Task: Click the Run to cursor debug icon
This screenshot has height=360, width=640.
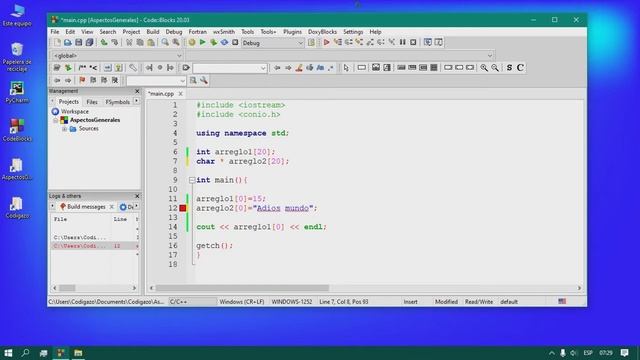Action: point(338,42)
